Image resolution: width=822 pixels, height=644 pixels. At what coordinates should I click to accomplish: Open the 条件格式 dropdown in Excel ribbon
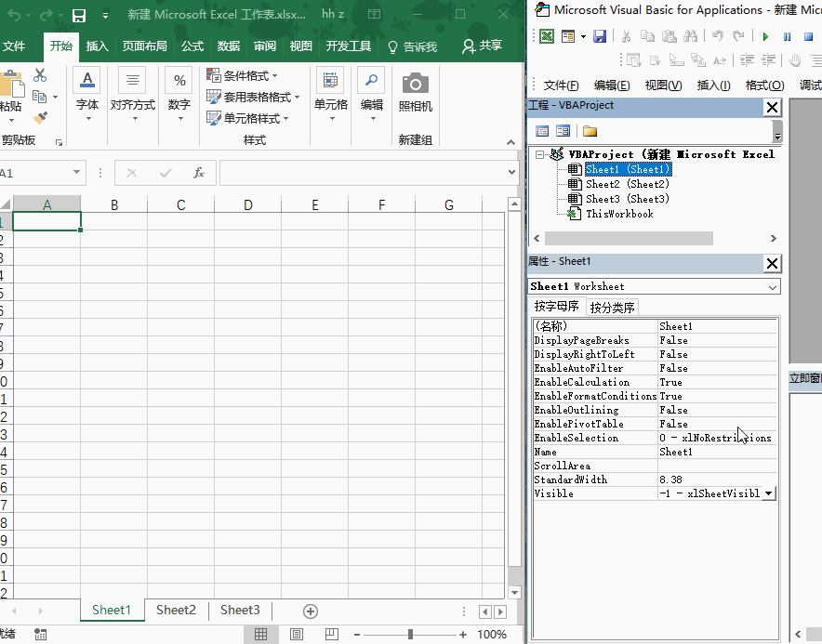[242, 76]
